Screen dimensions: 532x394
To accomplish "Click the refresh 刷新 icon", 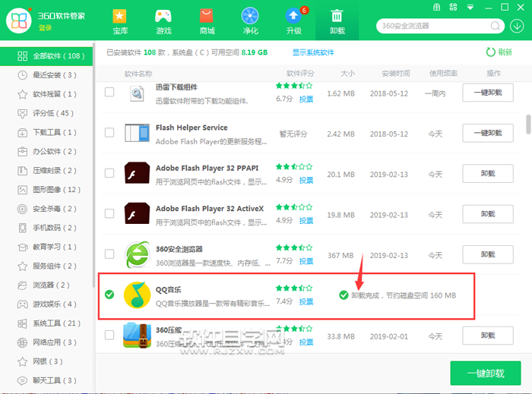I will point(490,52).
